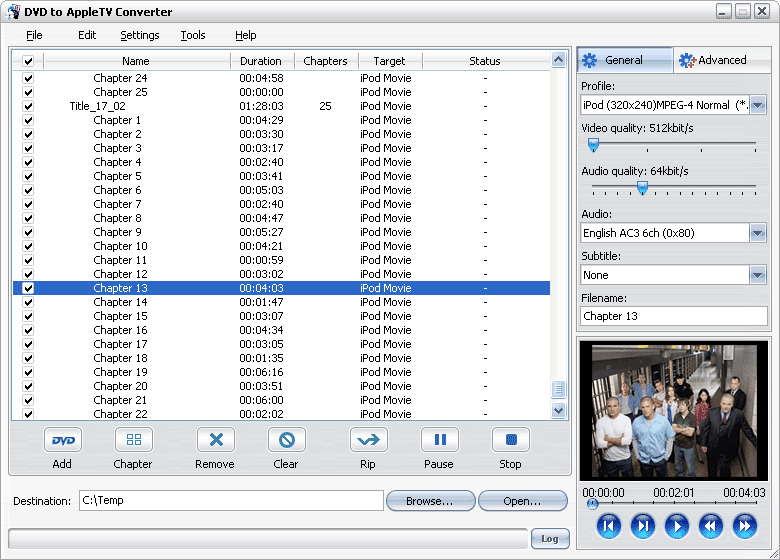
Task: Select the Chapter 12 row name
Action: [120, 274]
